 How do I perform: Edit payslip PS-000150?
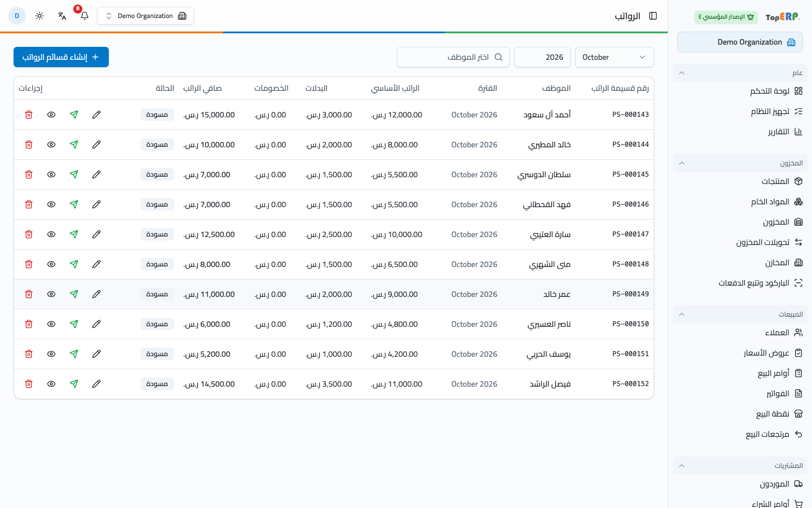tap(96, 324)
